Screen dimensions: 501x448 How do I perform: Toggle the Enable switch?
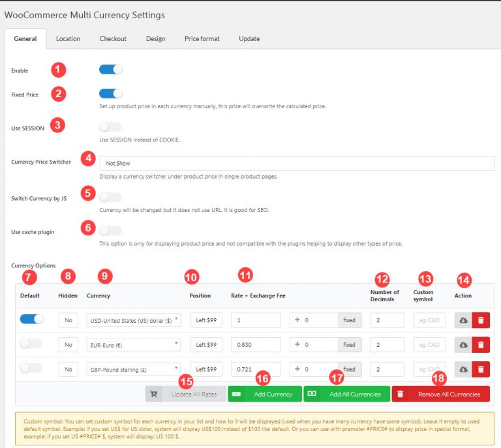coord(110,70)
